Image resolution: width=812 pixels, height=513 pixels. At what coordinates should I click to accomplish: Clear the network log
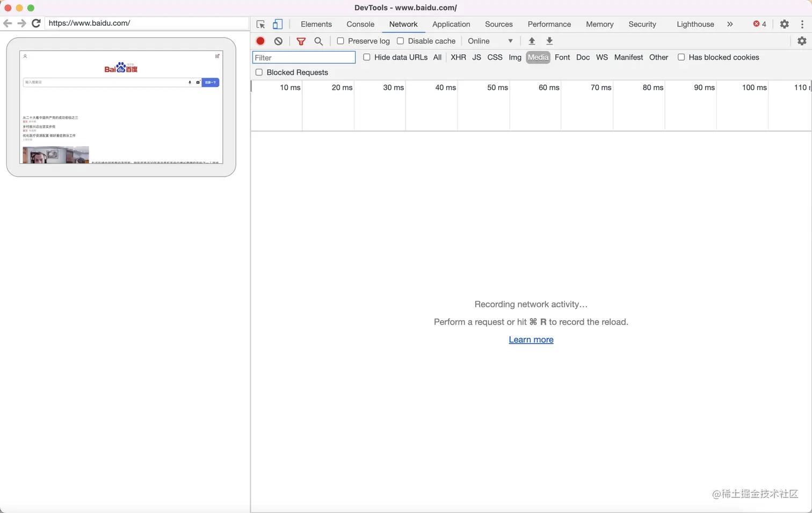(278, 41)
